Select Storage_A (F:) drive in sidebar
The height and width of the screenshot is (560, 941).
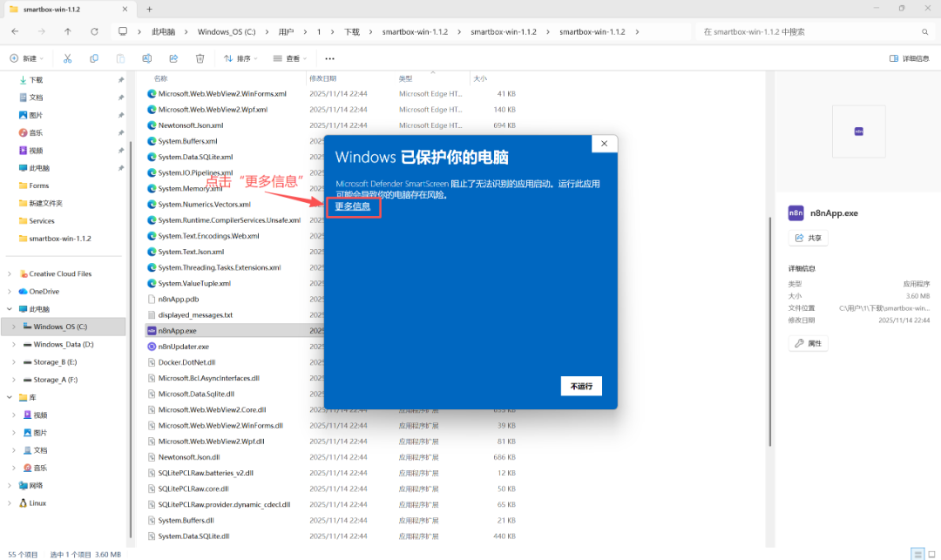(x=55, y=380)
